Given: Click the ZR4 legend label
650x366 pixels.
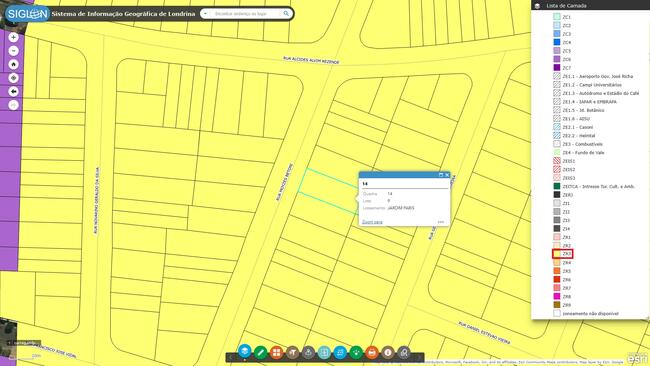Looking at the screenshot, I should (566, 262).
